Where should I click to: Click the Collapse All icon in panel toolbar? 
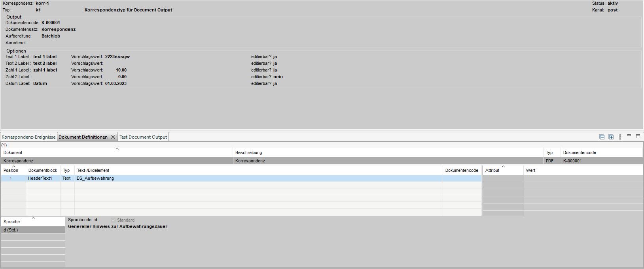[x=602, y=137]
